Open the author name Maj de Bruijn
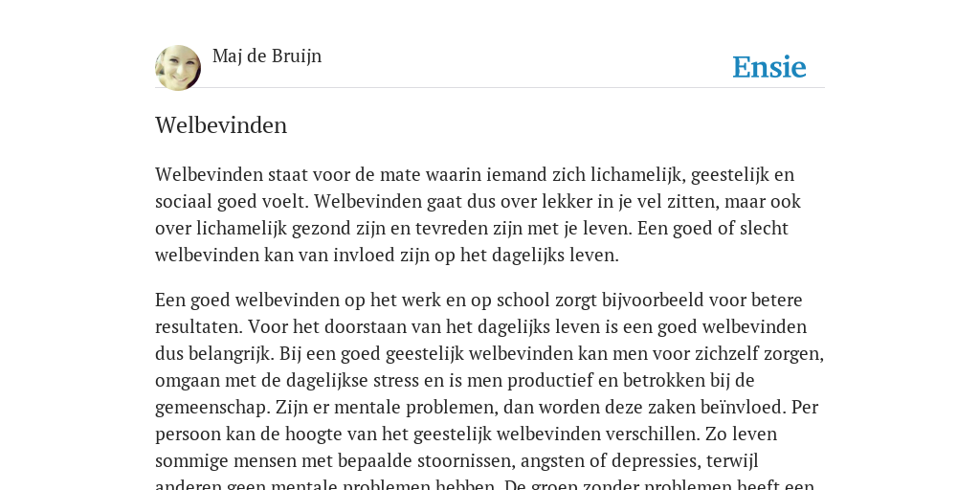The image size is (980, 490). (267, 56)
